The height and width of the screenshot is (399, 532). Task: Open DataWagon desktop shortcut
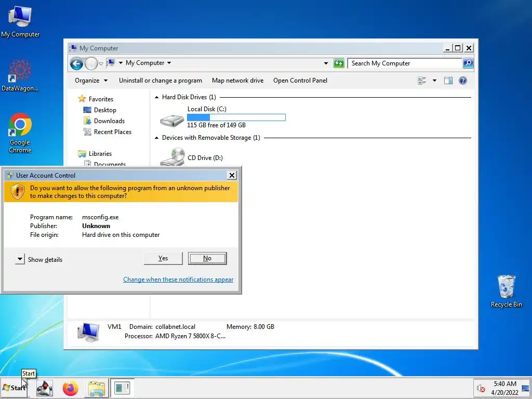[20, 75]
